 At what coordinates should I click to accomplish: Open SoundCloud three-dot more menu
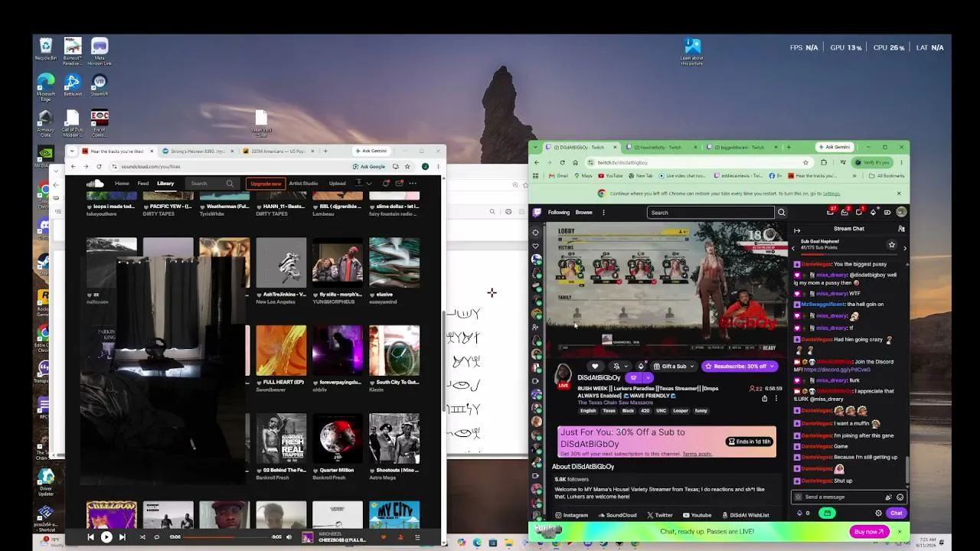click(x=413, y=184)
